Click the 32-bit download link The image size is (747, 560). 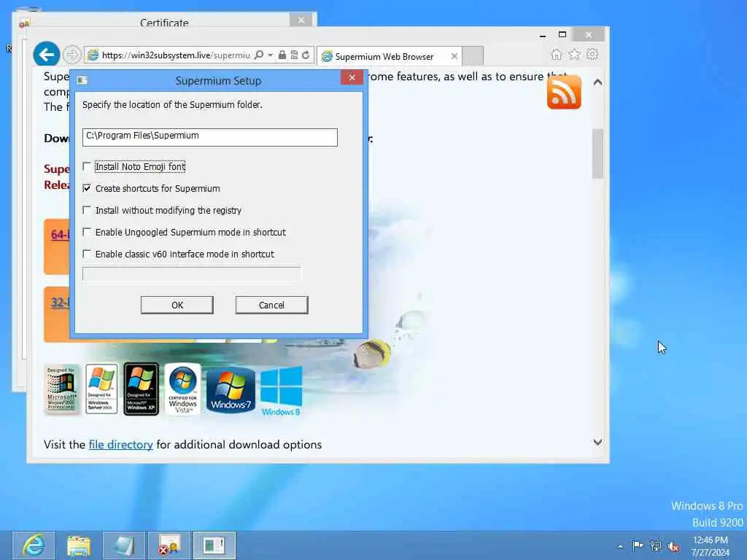click(x=60, y=303)
